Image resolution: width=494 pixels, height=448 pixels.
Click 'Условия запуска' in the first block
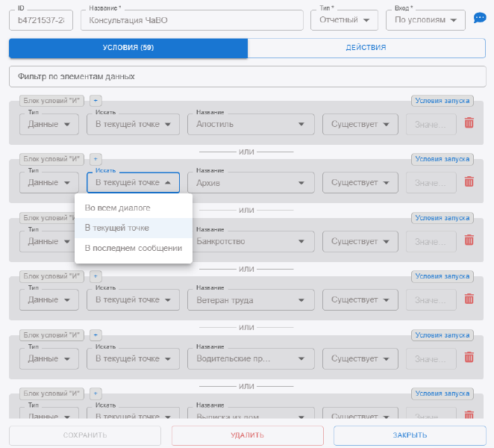(442, 100)
